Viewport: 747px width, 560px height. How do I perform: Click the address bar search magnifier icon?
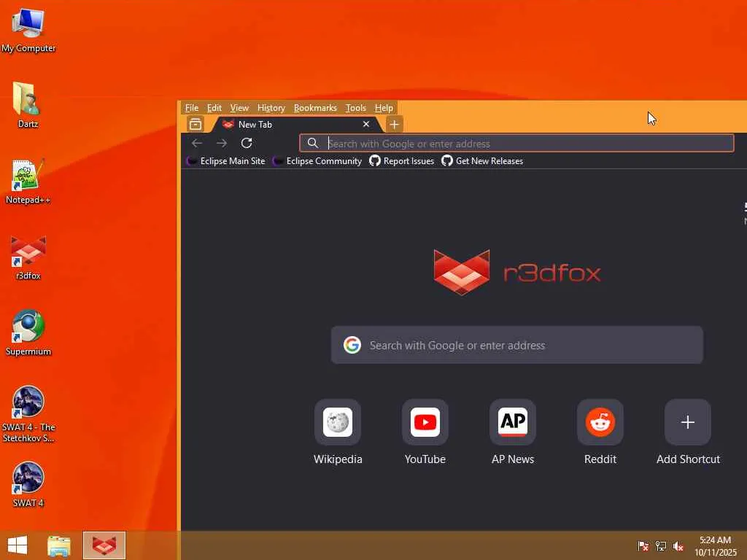click(x=312, y=143)
